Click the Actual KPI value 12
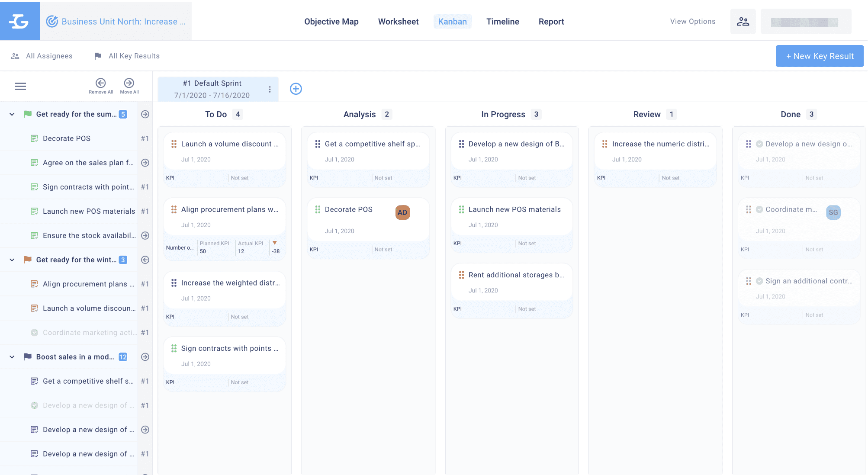 241,251
